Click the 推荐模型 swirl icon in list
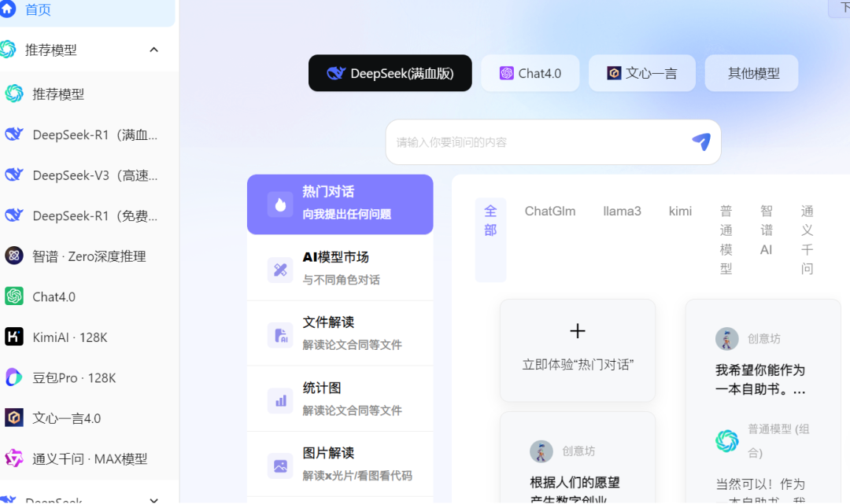 pos(14,94)
